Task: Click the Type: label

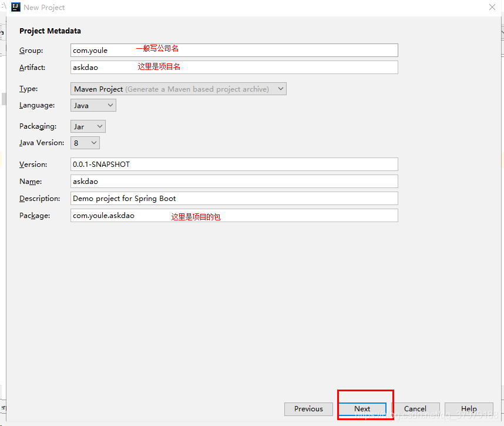Action: click(x=29, y=89)
